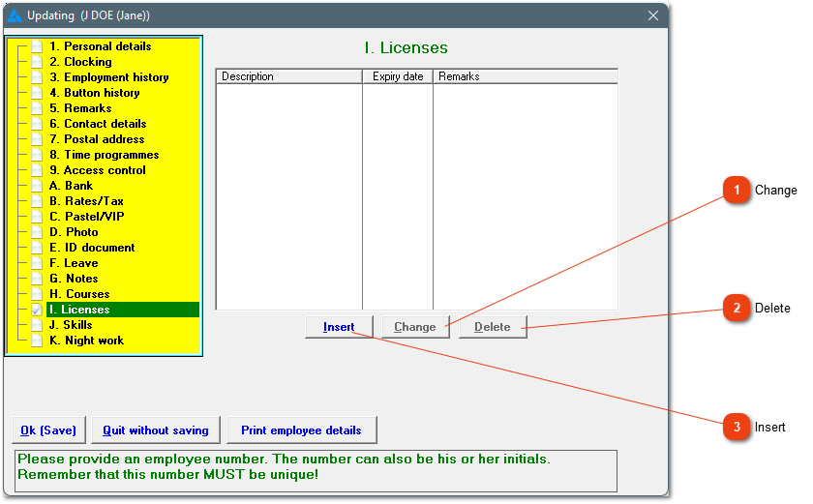
Task: Select 7. Postal address
Action: pos(97,140)
